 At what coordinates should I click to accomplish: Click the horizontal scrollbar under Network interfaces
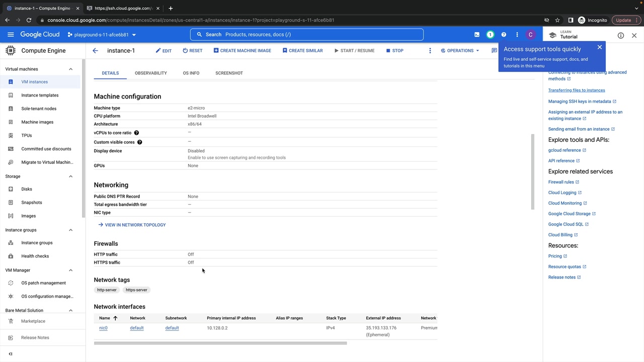220,343
